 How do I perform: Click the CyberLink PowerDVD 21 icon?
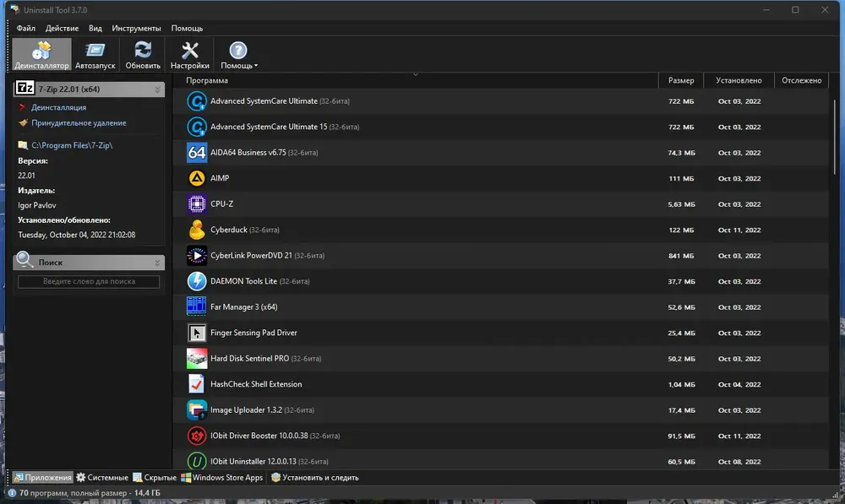click(x=197, y=256)
